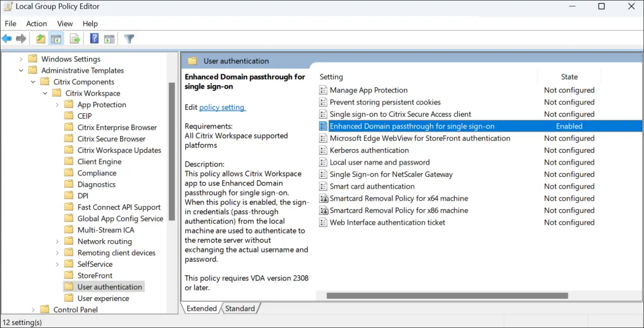
Task: Click the Back arrow toolbar icon
Action: pos(7,39)
